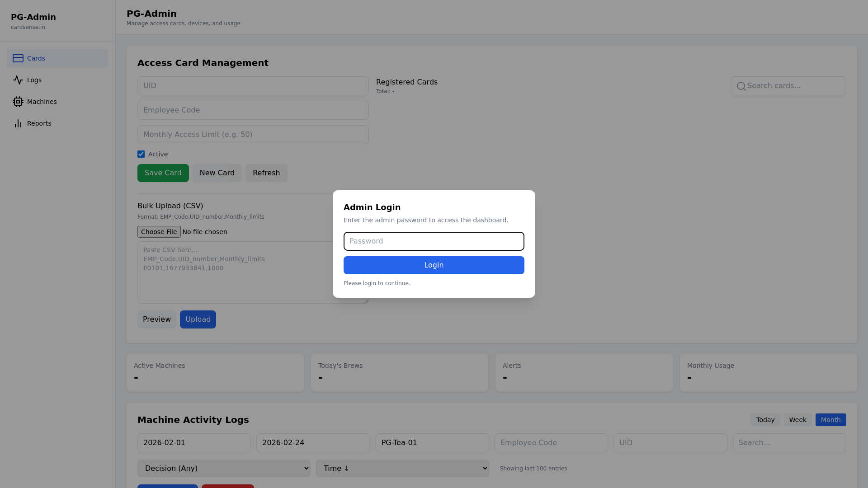Toggle the Active checkbox

pos(141,154)
